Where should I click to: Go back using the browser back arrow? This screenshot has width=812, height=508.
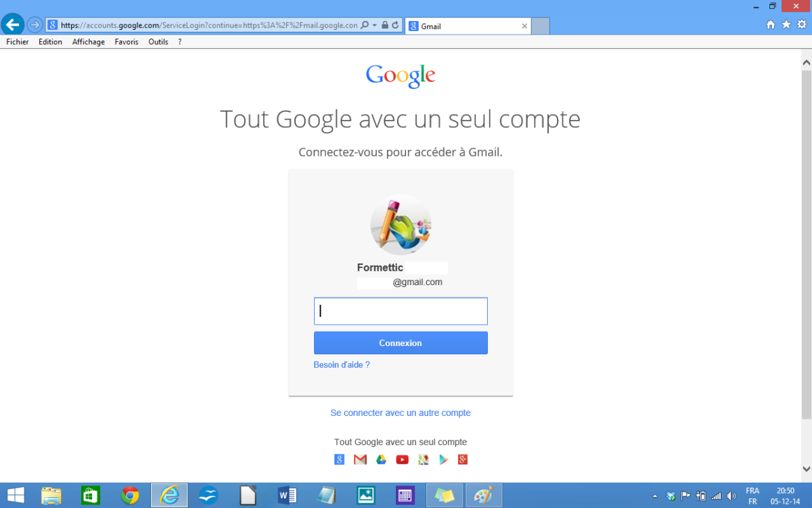click(x=12, y=24)
